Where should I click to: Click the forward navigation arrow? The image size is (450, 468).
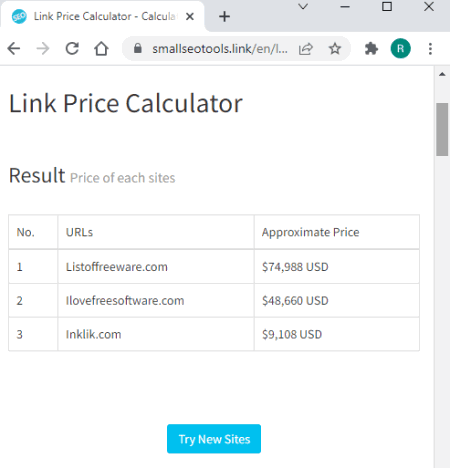[43, 49]
